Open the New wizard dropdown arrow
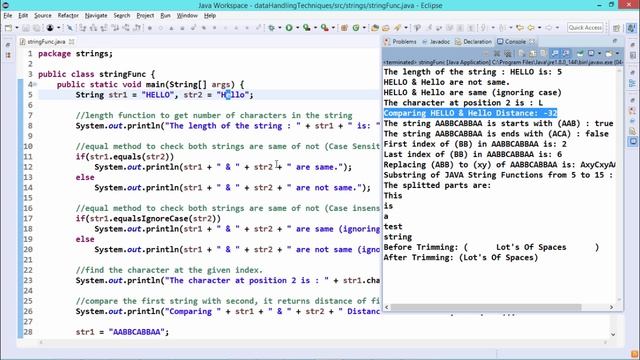This screenshot has width=640, height=360. click(17, 28)
